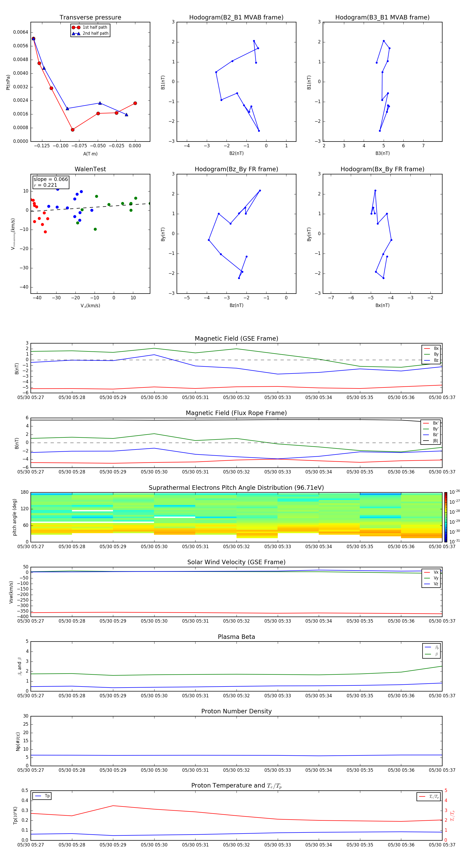This screenshot has width=473, height=868.
Task: Click the 'Tp' legend box
Action: (x=42, y=796)
